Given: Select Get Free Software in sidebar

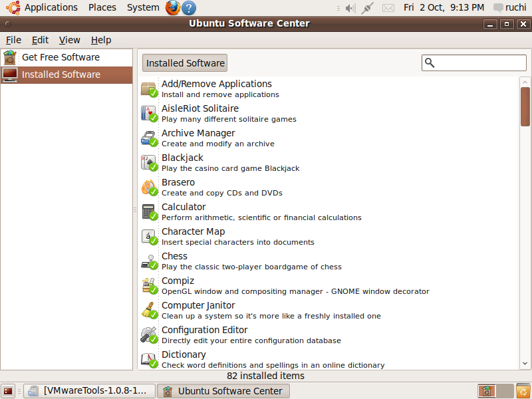Looking at the screenshot, I should coord(66,57).
